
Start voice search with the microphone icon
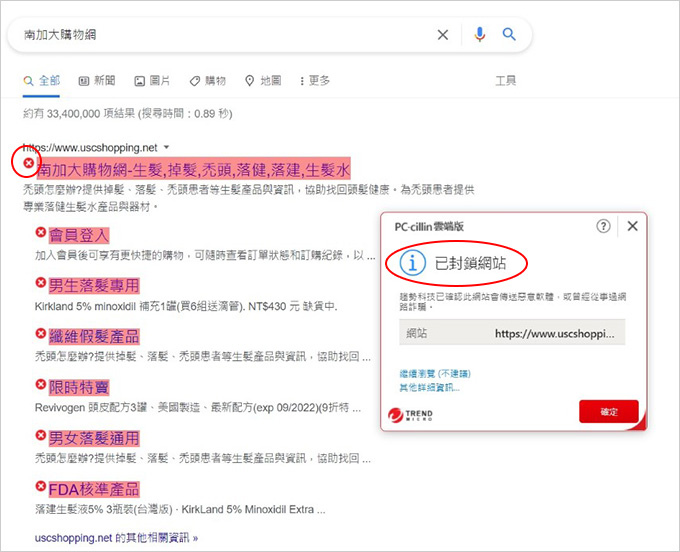point(480,34)
